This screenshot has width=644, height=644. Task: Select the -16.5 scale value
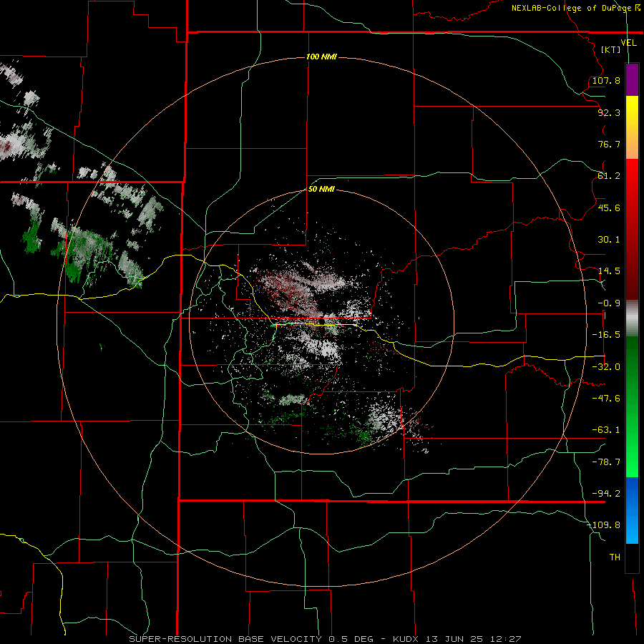point(606,335)
